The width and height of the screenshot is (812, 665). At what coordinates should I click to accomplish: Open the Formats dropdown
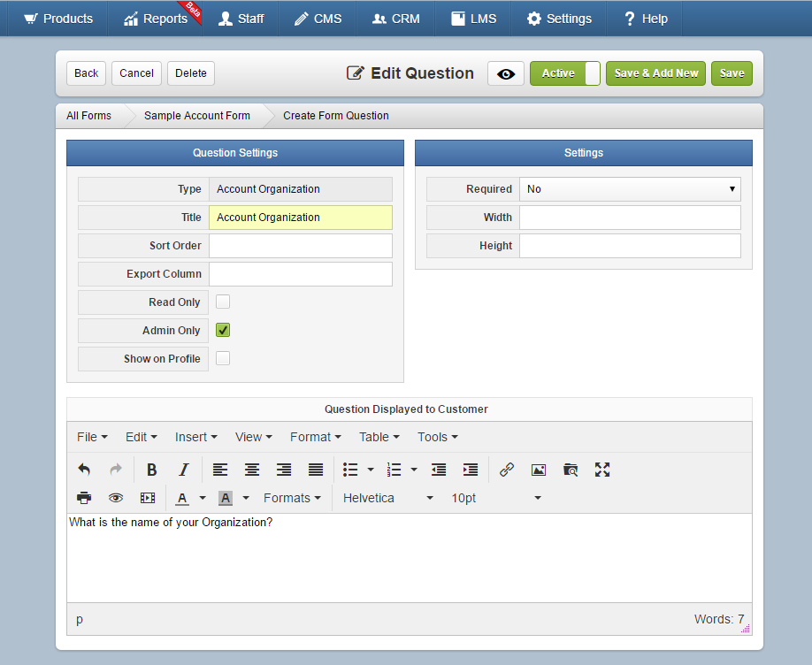pyautogui.click(x=292, y=498)
